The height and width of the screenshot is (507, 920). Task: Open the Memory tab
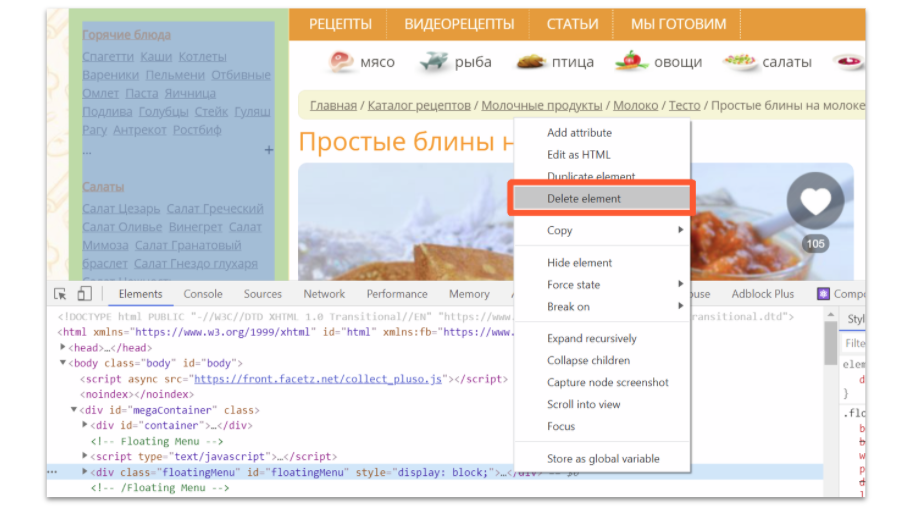point(469,294)
